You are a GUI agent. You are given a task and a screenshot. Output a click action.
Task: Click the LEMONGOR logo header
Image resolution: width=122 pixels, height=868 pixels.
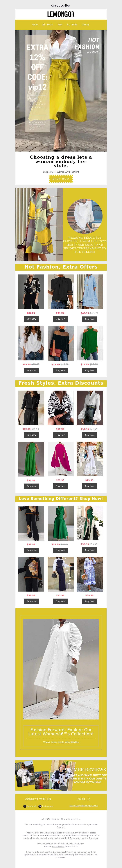(x=61, y=14)
